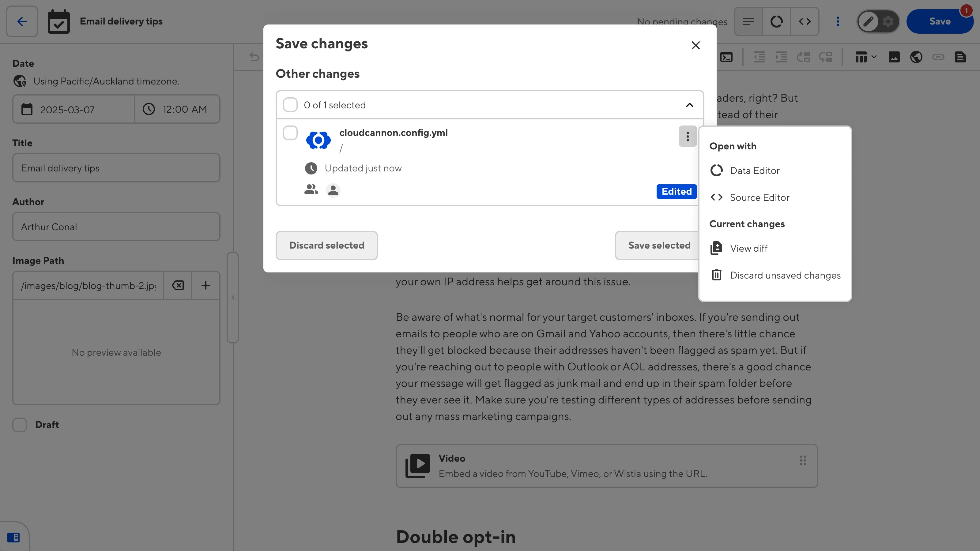
Task: Enable the Draft checkbox
Action: point(19,425)
